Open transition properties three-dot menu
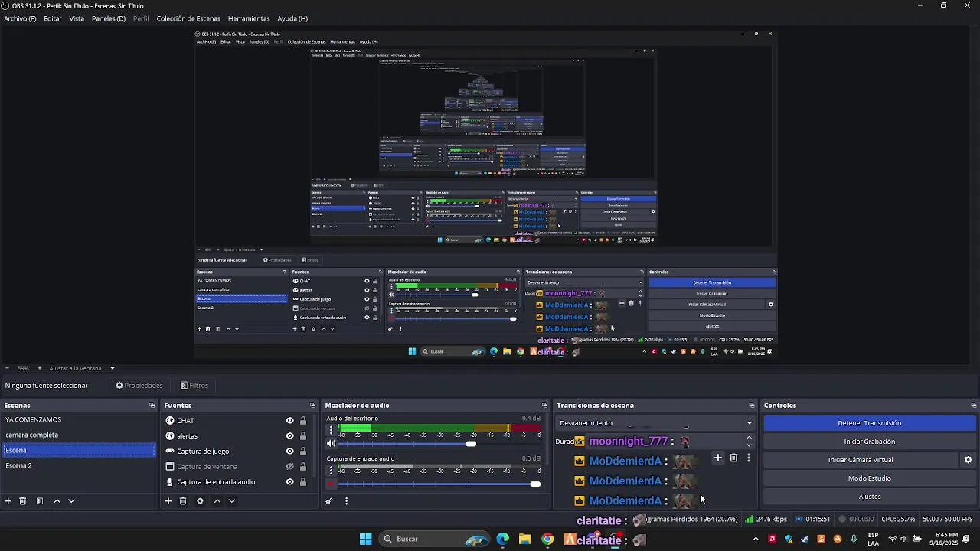Viewport: 980px width, 551px height. click(x=749, y=458)
